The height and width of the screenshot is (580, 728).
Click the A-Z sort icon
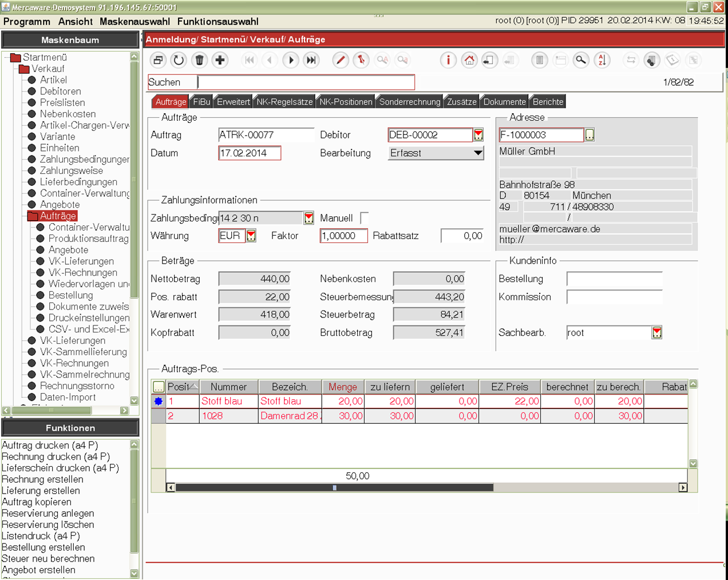(602, 60)
